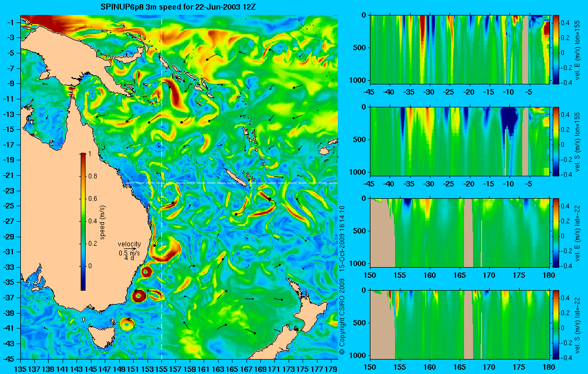Open the southward velocity lon=155 section plot
The image size is (588, 374).
click(460, 141)
